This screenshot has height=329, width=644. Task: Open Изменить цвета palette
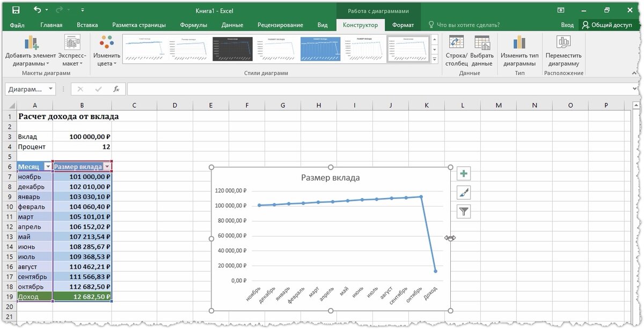pyautogui.click(x=107, y=50)
